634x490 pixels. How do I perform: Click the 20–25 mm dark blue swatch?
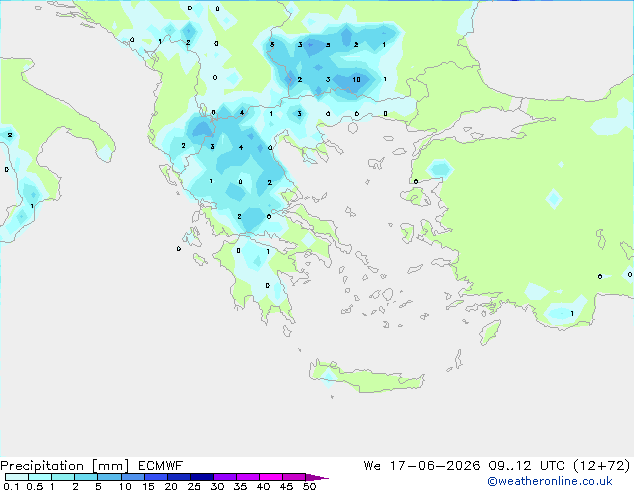179,477
